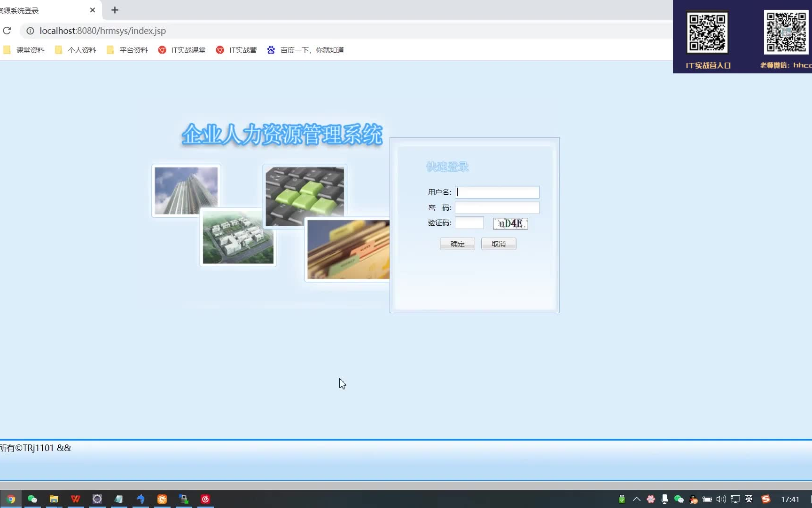
Task: Click the site info icon in address bar
Action: click(30, 31)
